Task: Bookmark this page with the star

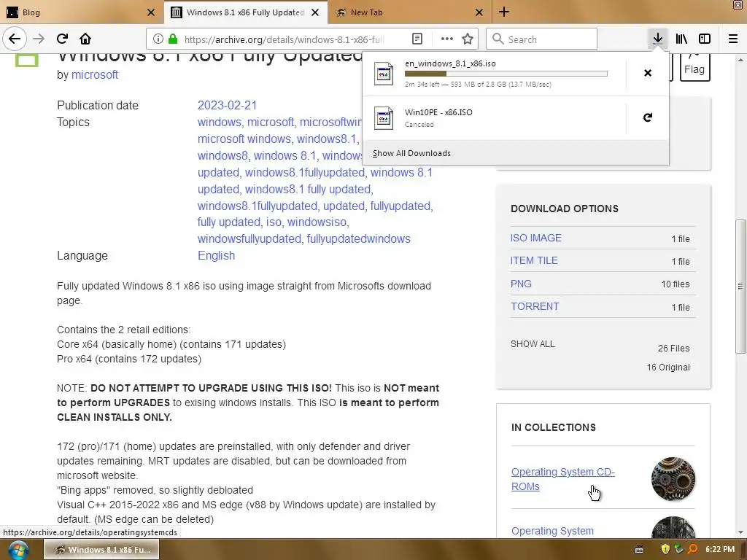Action: (x=468, y=39)
